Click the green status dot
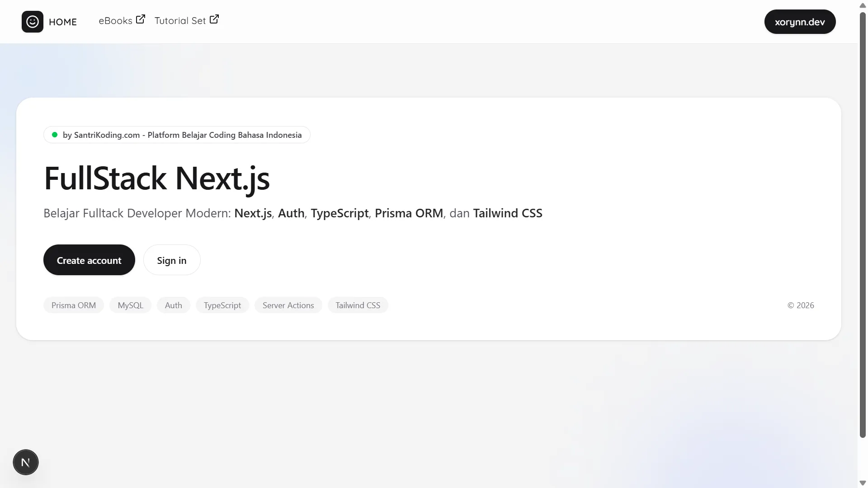The image size is (868, 488). click(55, 135)
